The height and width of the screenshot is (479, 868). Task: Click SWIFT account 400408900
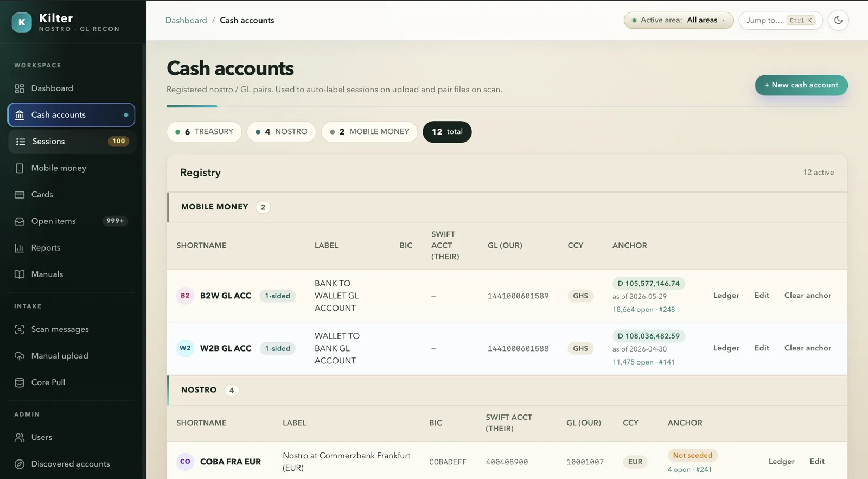pos(507,462)
